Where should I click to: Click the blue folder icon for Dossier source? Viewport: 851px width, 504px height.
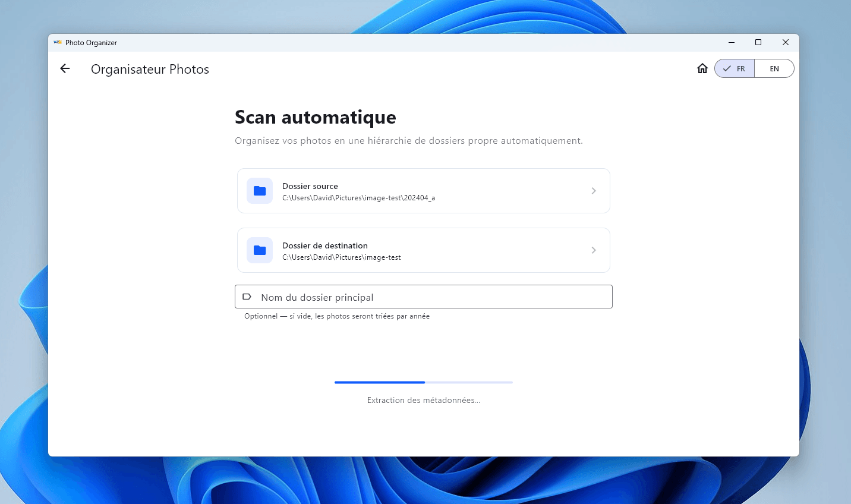pyautogui.click(x=260, y=191)
